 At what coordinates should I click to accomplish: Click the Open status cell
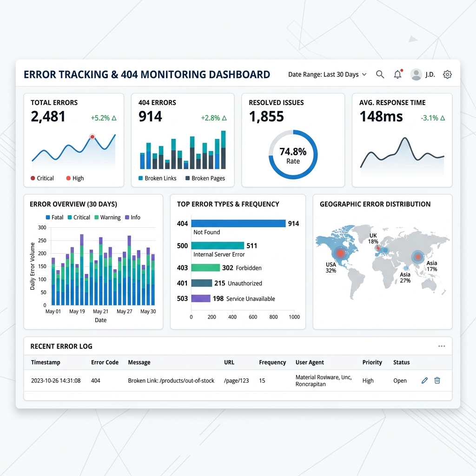pos(400,380)
